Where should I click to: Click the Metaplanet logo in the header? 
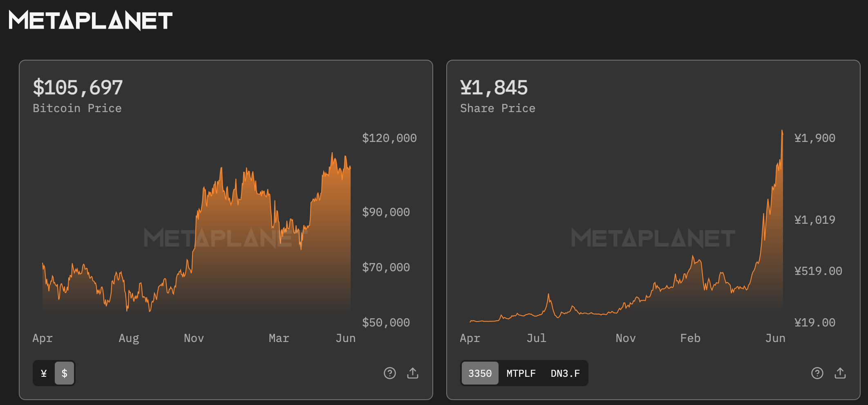[x=90, y=20]
